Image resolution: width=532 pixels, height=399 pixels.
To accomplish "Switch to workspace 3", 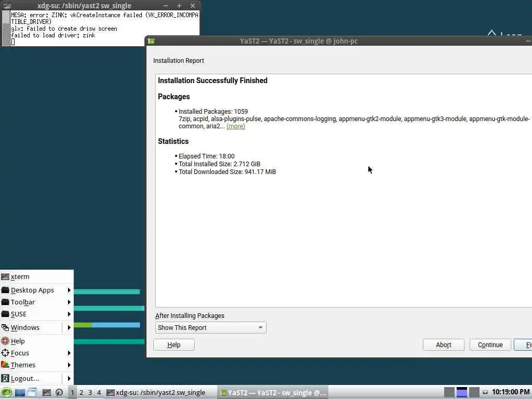I will tap(90, 393).
